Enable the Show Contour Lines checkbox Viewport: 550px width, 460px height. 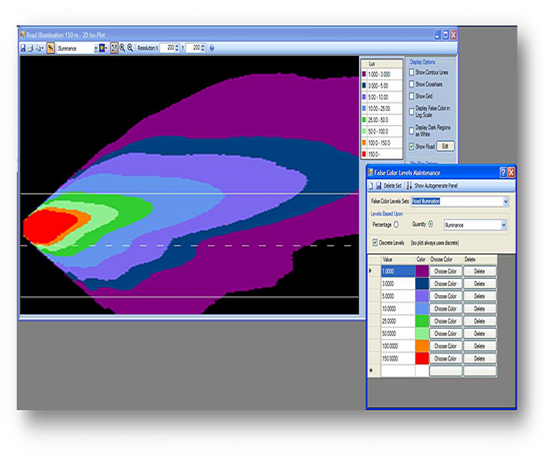pos(411,72)
